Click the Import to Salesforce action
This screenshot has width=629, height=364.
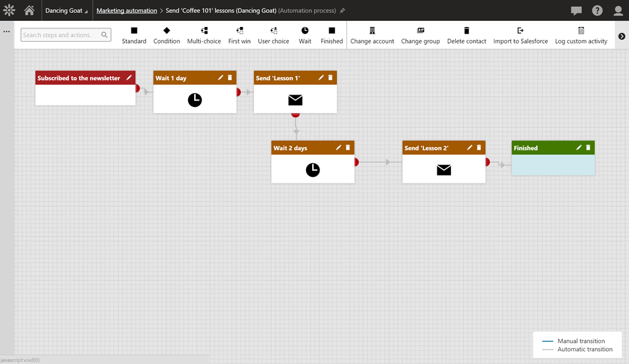(520, 35)
